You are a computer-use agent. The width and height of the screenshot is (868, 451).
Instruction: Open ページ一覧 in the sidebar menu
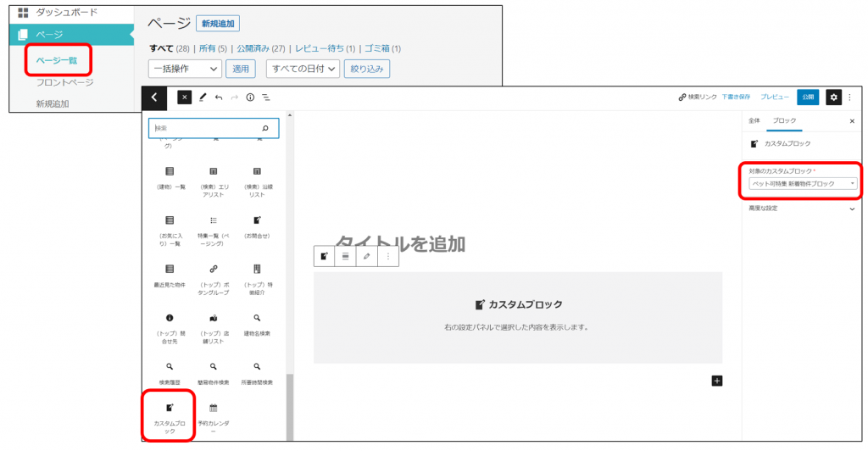pyautogui.click(x=57, y=61)
